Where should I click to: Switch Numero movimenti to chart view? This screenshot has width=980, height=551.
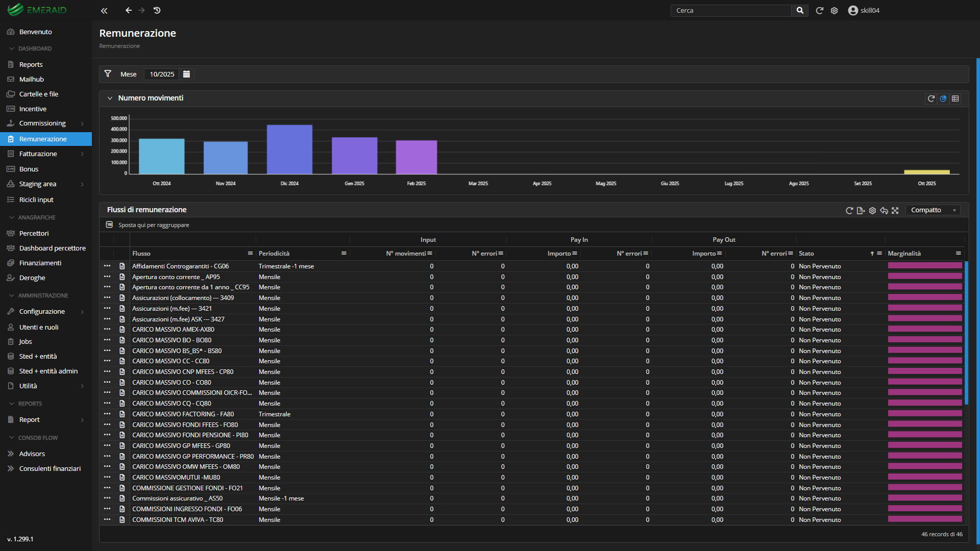click(x=943, y=98)
